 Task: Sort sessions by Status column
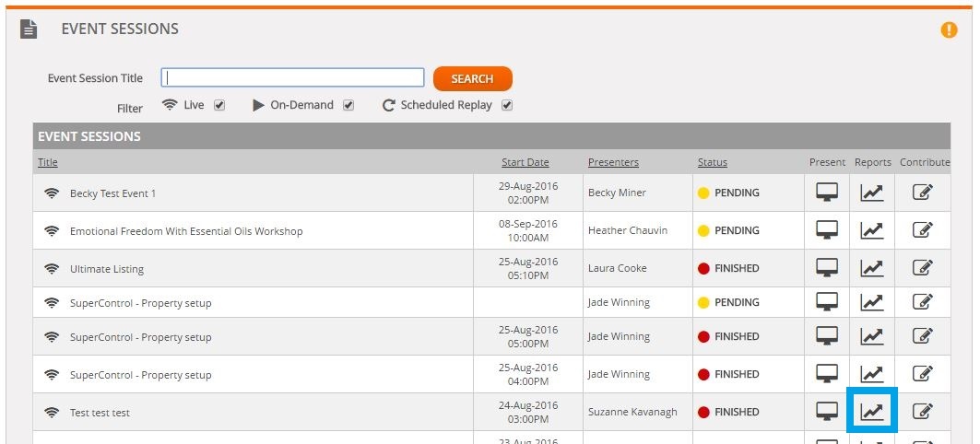pos(713,162)
